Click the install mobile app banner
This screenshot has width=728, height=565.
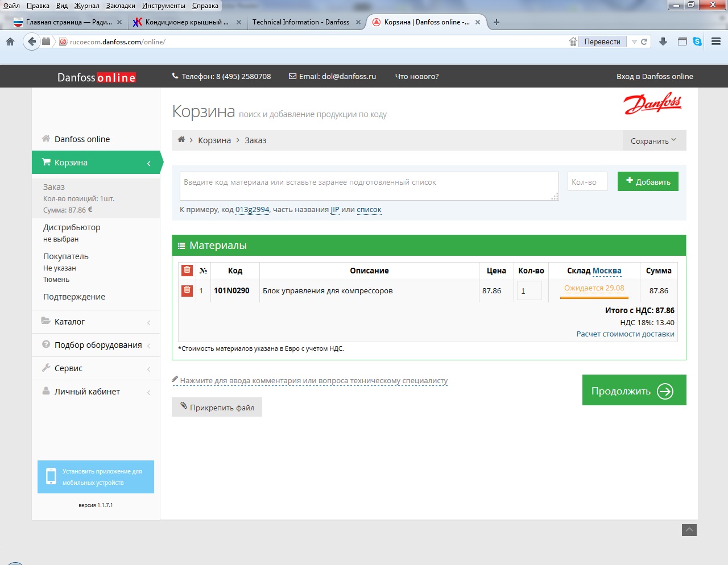pos(96,477)
